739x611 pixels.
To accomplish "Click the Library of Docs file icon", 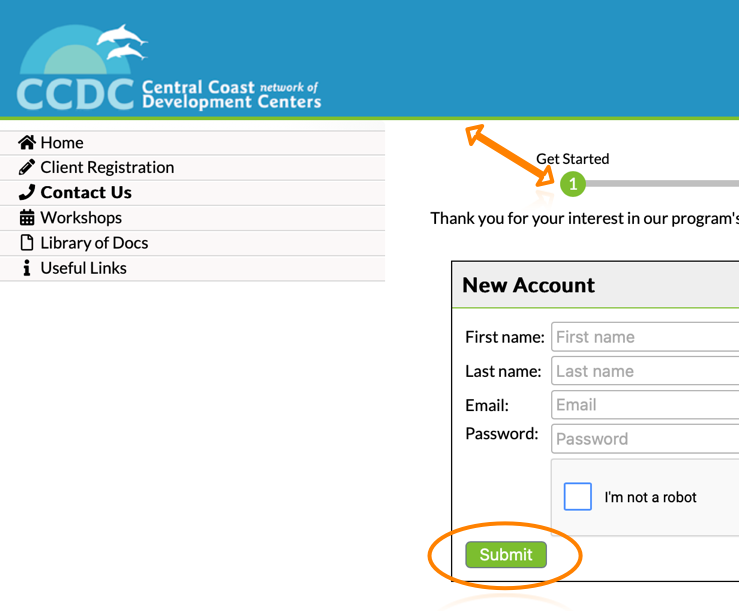I will tap(27, 243).
